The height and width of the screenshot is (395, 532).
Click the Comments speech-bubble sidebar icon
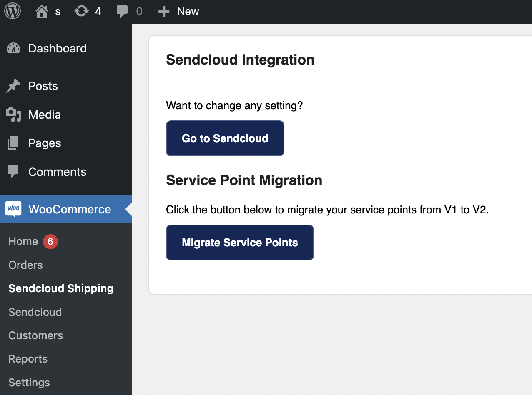pos(13,172)
